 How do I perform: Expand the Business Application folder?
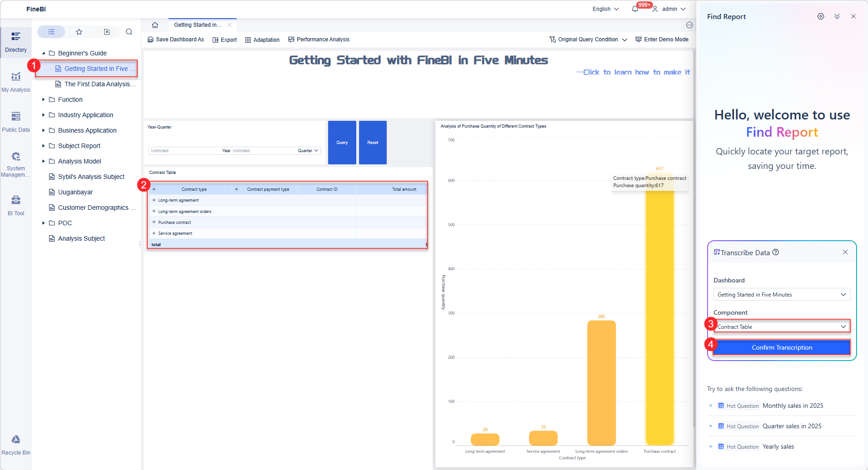click(x=44, y=130)
